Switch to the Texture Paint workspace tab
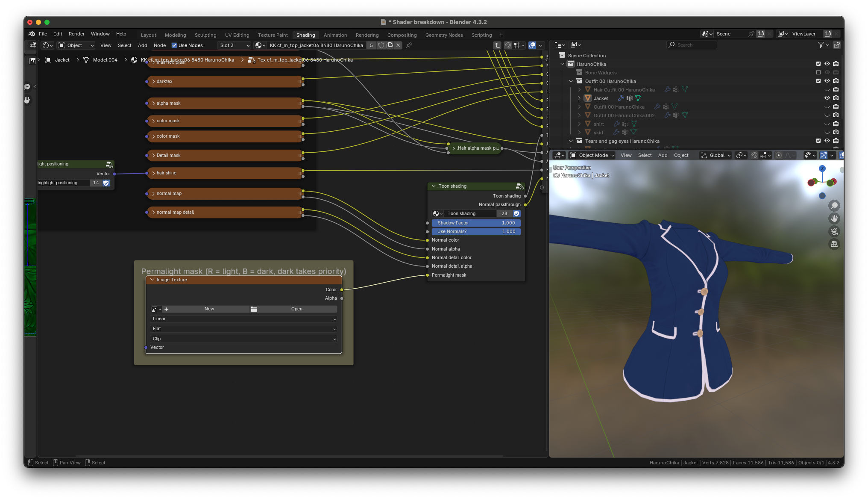The width and height of the screenshot is (868, 499). [x=273, y=35]
